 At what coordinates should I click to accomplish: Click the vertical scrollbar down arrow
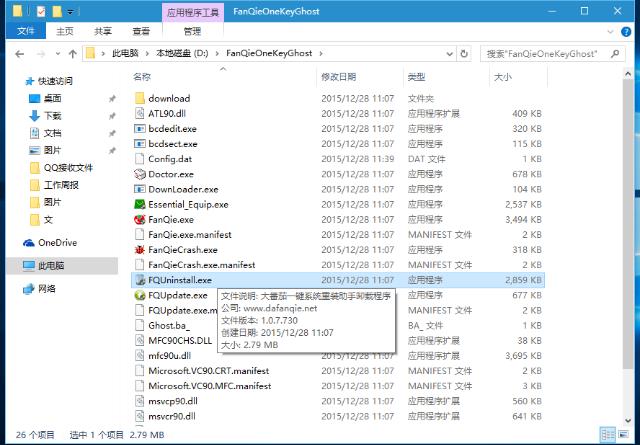click(631, 418)
